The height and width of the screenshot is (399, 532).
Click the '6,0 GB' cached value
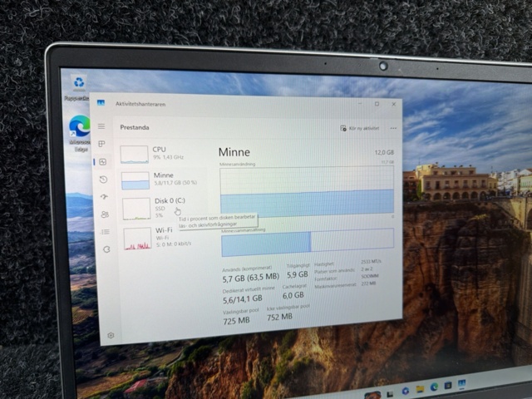click(293, 295)
